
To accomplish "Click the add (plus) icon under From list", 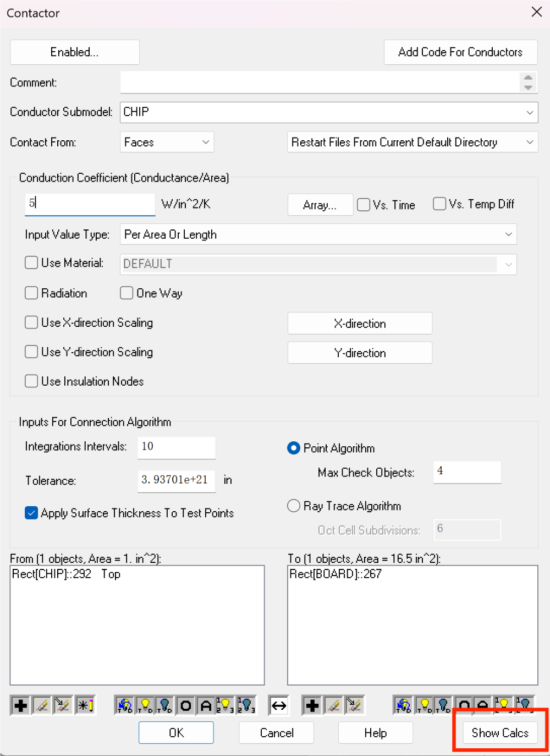I will (20, 705).
